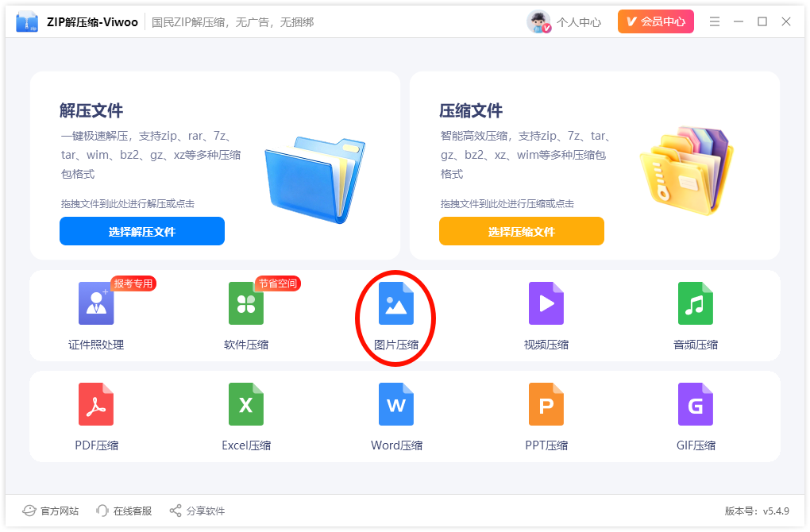Click 选择压缩文件 button

point(522,231)
